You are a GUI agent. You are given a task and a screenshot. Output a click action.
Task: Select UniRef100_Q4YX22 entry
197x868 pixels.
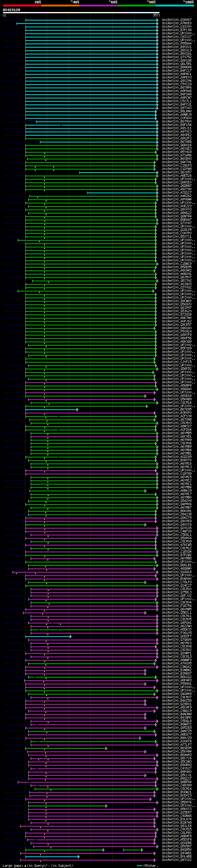tap(177, 860)
